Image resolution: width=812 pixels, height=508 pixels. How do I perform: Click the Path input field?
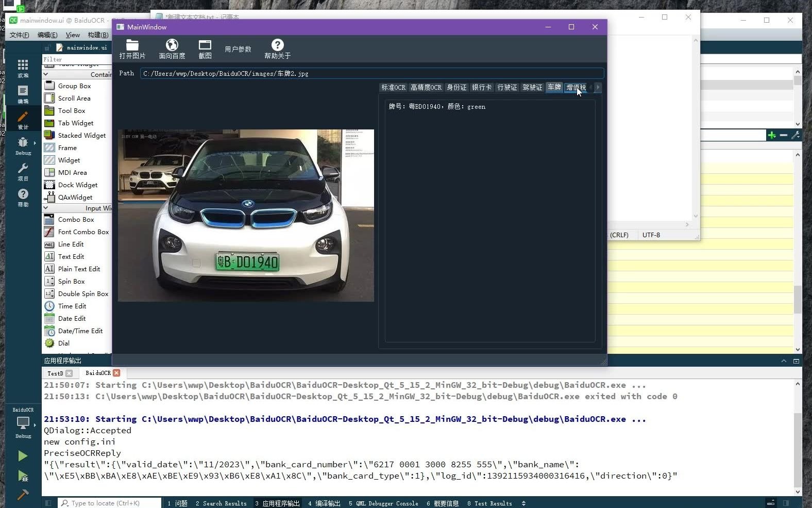(x=371, y=74)
